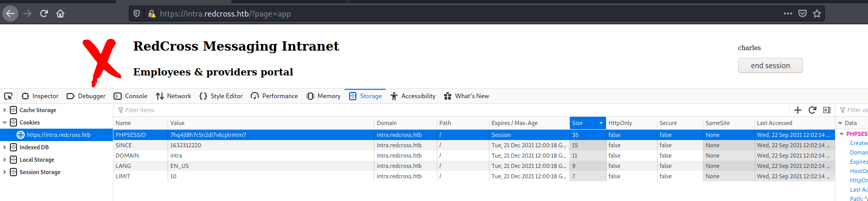Activate the element picker icon in DevTools
This screenshot has height=201, width=868.
(x=8, y=96)
